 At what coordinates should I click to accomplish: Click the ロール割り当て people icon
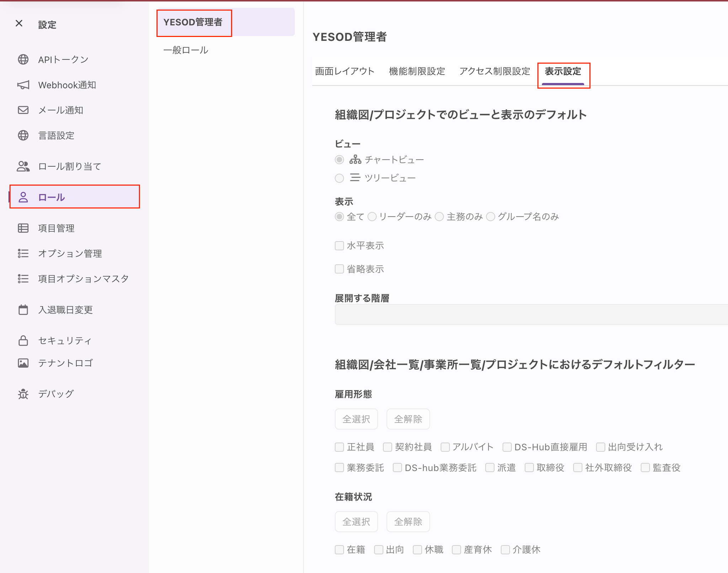tap(23, 166)
